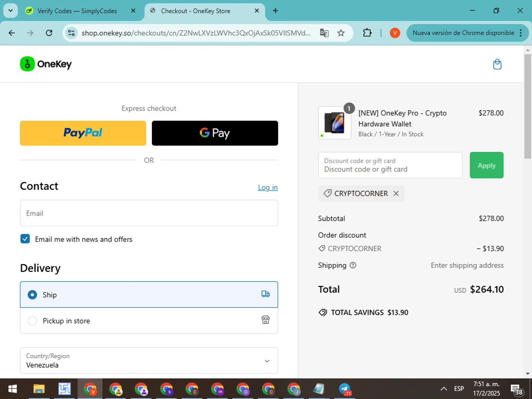
Task: Click the Log in link
Action: tap(268, 187)
